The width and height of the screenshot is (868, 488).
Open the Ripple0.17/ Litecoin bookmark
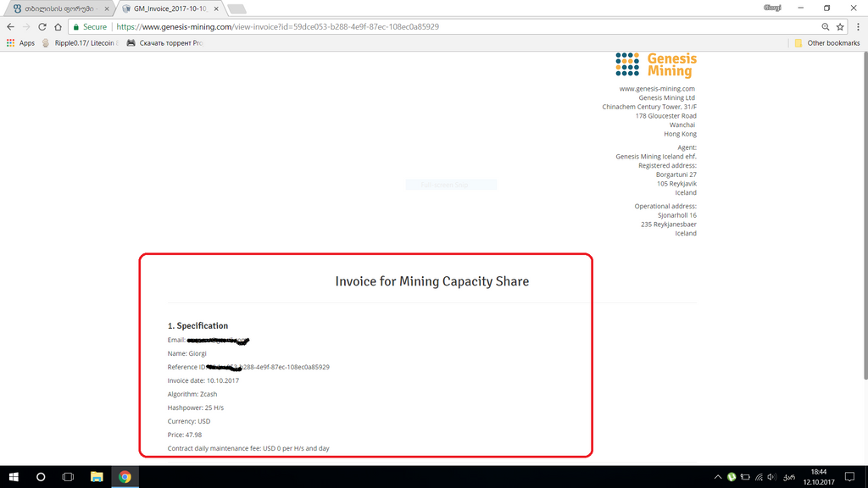pos(81,42)
